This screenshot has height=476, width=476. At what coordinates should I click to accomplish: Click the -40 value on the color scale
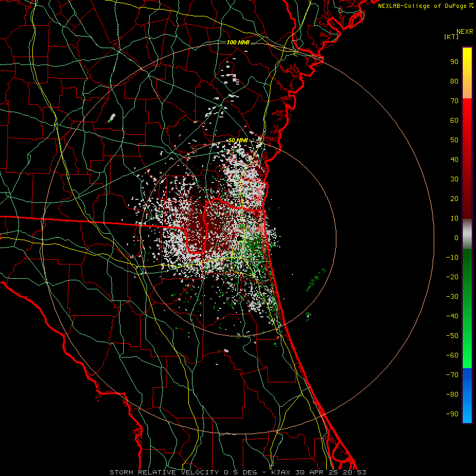click(x=452, y=316)
